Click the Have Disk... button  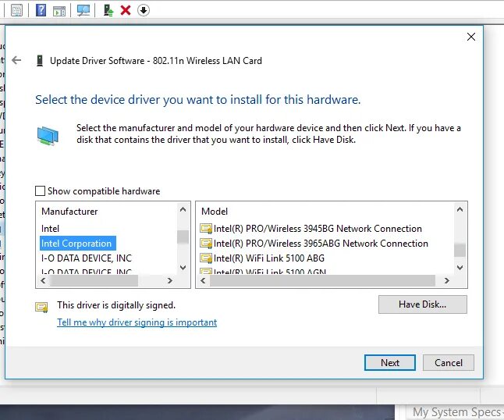tap(423, 304)
